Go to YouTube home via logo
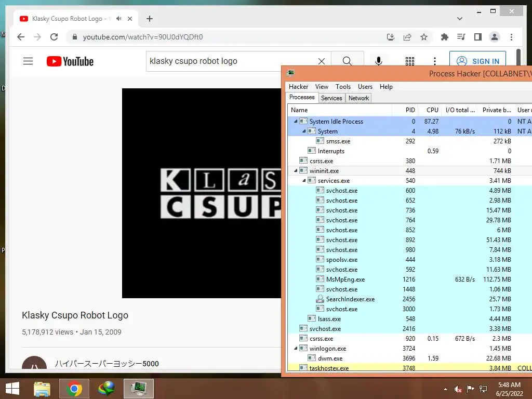Image resolution: width=532 pixels, height=399 pixels. [x=70, y=61]
